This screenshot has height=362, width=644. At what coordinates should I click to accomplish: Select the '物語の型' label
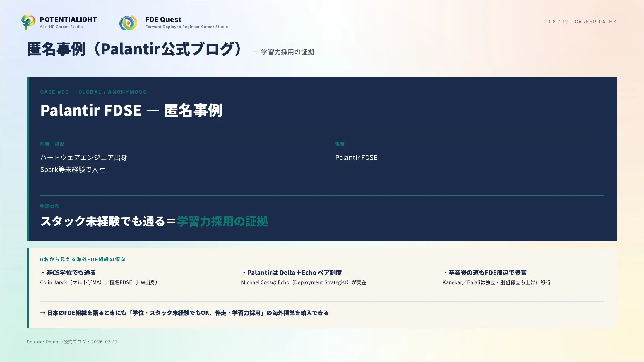50,206
